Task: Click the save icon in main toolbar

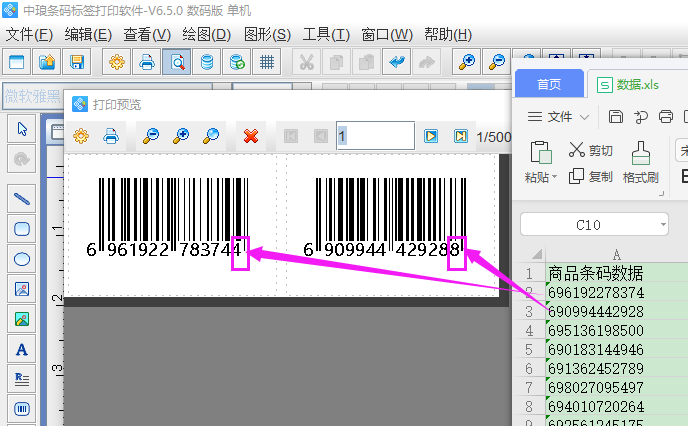Action: (x=77, y=62)
